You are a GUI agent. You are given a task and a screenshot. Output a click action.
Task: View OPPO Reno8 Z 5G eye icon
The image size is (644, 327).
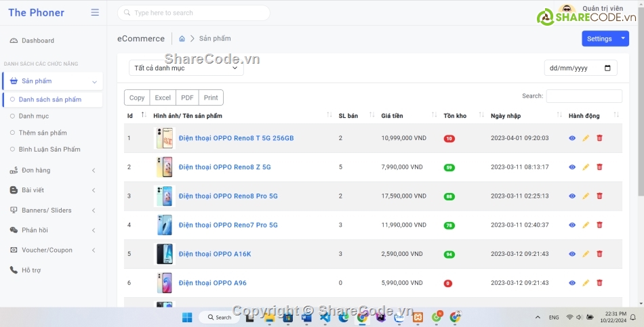point(572,167)
